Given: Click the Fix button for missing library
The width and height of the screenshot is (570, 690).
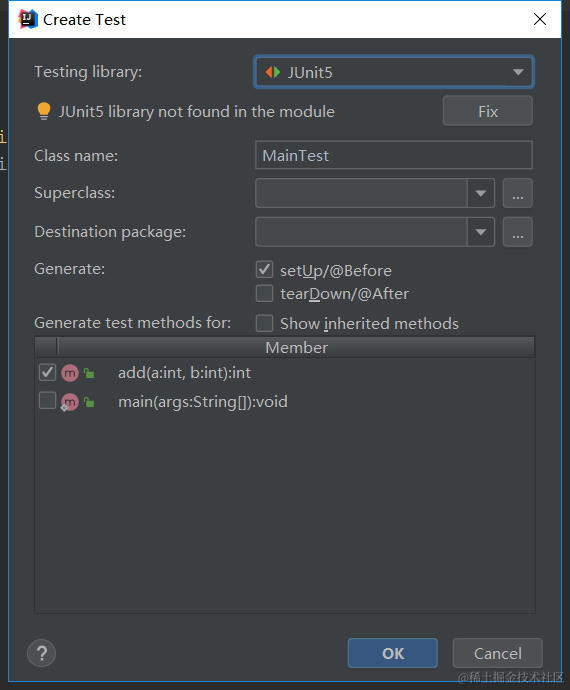Looking at the screenshot, I should pos(488,111).
